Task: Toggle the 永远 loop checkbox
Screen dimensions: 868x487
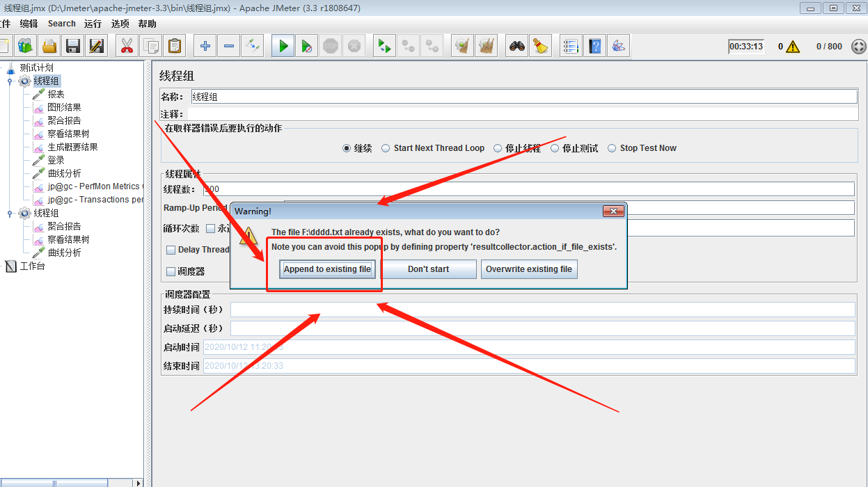Action: coord(210,228)
